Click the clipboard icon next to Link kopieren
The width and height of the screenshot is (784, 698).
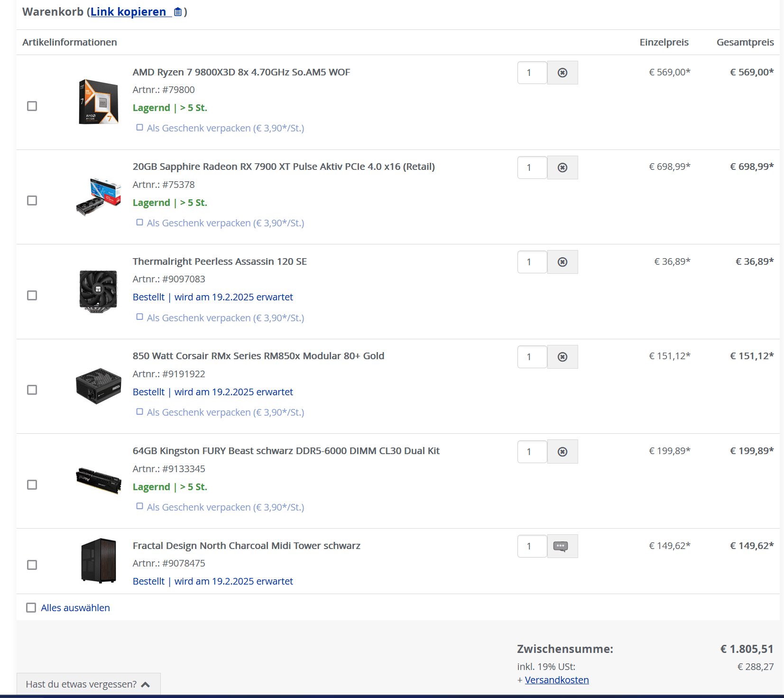point(178,12)
